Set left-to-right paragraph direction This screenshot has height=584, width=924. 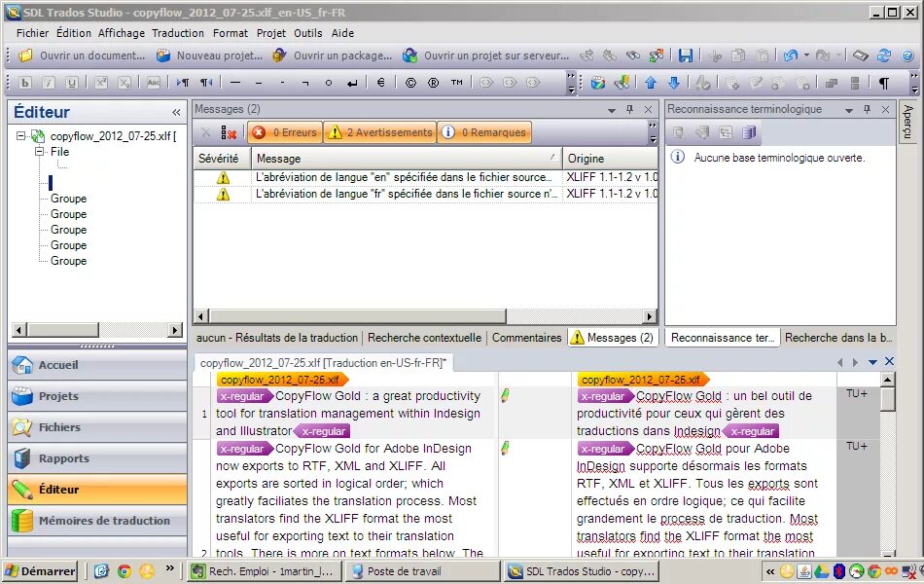(x=183, y=83)
